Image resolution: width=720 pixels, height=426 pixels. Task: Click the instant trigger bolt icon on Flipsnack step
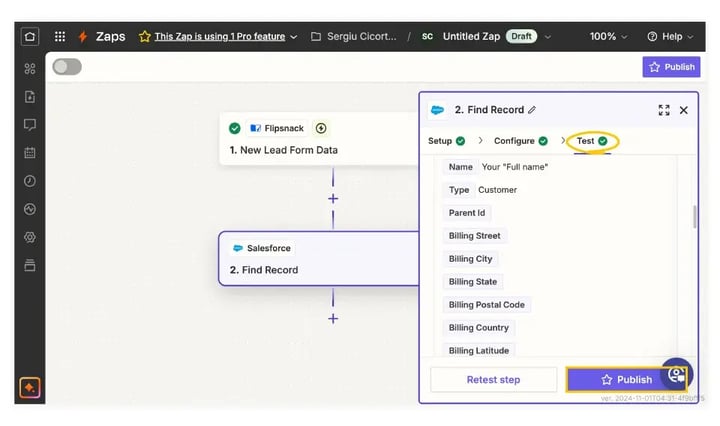click(321, 128)
